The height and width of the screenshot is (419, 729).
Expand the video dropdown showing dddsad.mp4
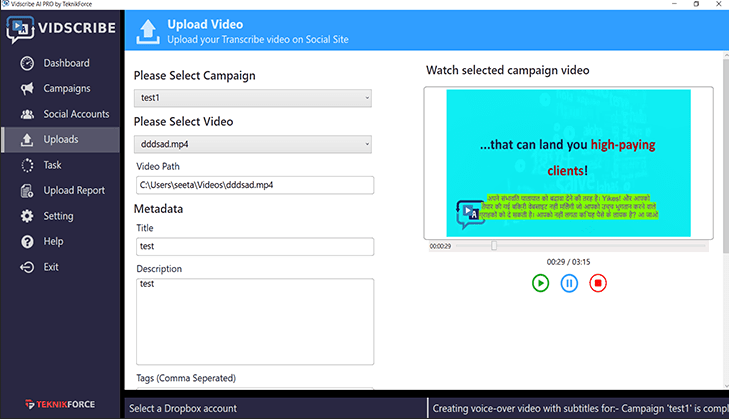pos(253,144)
